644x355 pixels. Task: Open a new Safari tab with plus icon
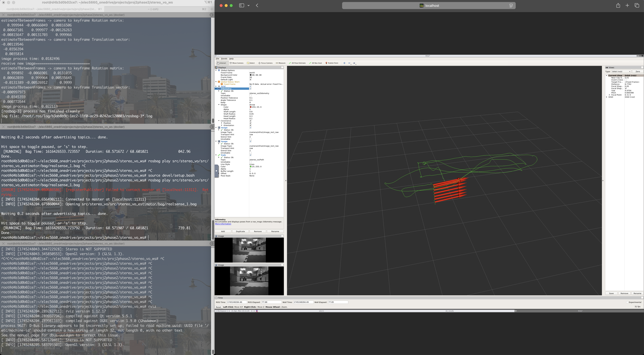627,6
